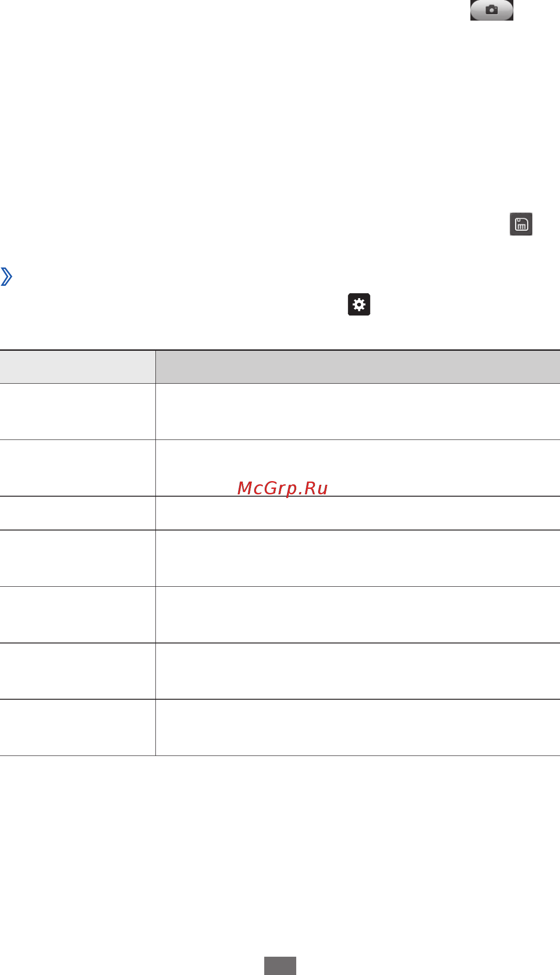Screen dimensions: 560x975
Task: Select the first row's narrow left cell
Action: tap(77, 412)
